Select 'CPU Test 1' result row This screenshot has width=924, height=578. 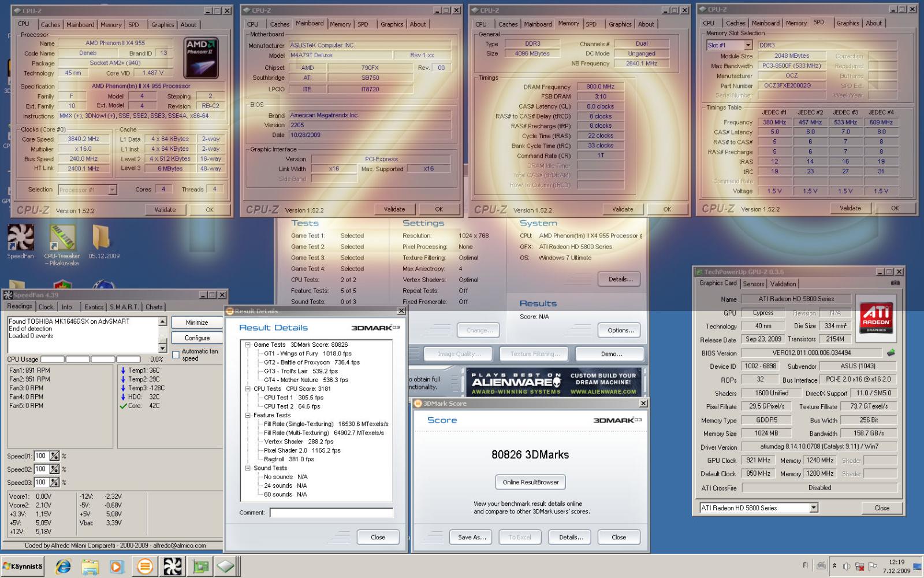[x=293, y=398]
